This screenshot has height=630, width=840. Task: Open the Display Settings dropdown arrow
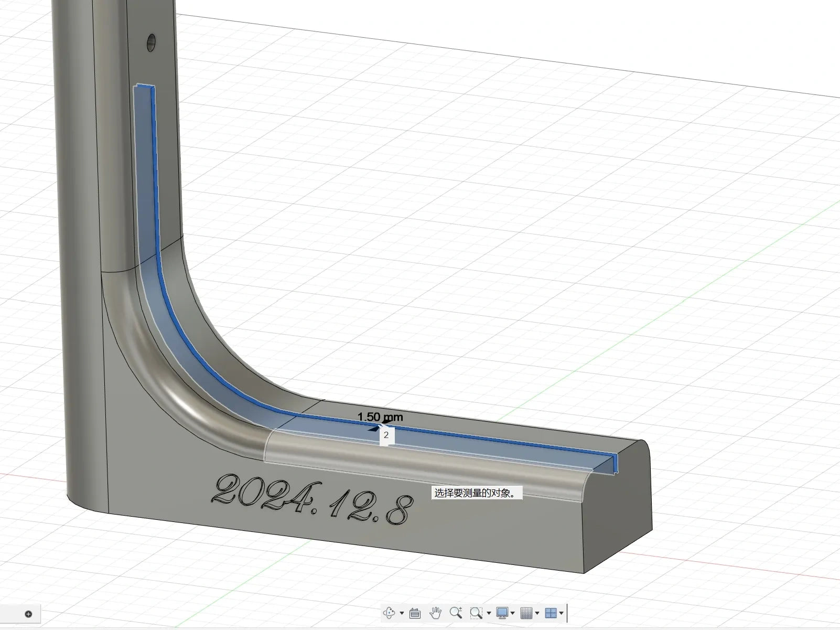[x=513, y=613]
